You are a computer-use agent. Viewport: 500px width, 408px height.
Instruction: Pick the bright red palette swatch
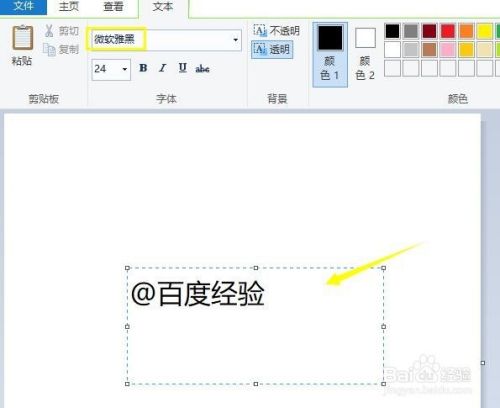point(448,31)
